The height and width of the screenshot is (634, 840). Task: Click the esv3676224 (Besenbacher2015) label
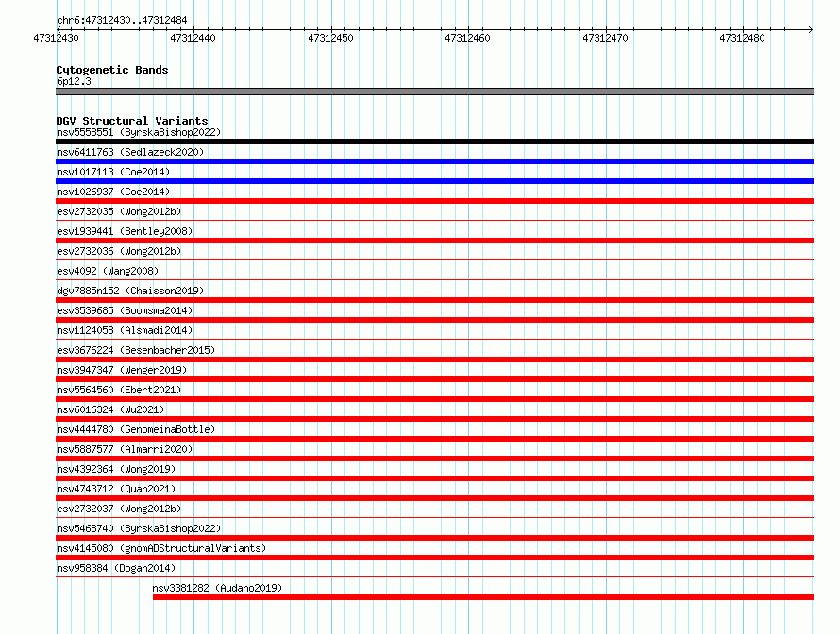pyautogui.click(x=136, y=350)
